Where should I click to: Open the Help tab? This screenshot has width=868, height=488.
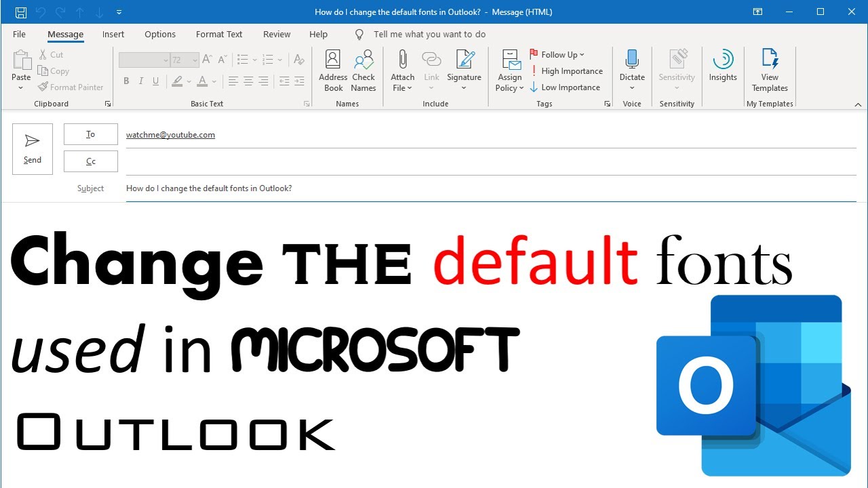318,34
